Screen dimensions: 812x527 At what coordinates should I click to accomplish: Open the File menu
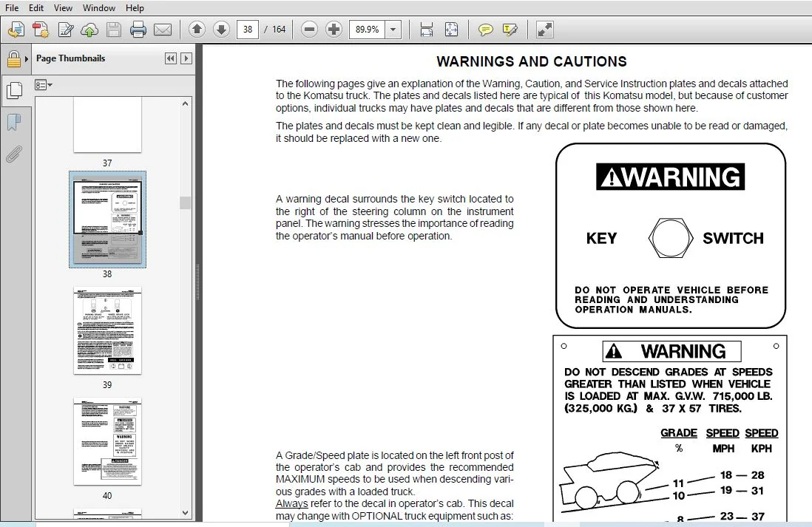pyautogui.click(x=11, y=8)
